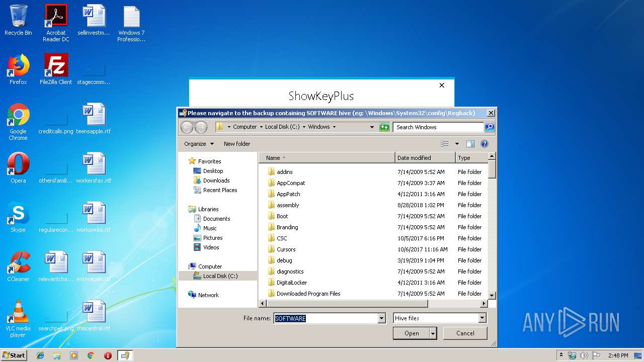
Task: Open FileZilla Client shortcut
Action: [x=56, y=69]
